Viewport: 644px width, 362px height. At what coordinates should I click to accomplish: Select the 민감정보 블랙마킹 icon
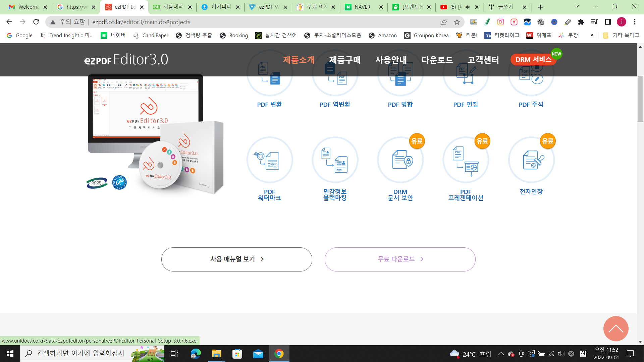pos(335,160)
